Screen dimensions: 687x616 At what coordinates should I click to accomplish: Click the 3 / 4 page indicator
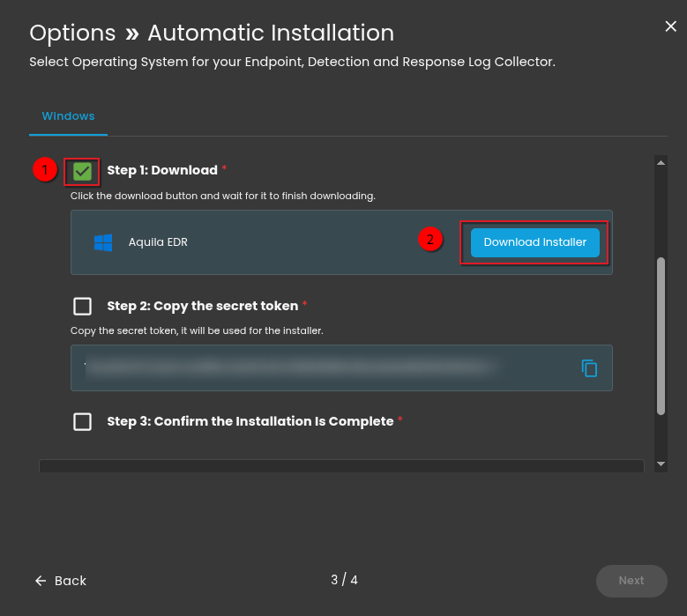click(344, 580)
